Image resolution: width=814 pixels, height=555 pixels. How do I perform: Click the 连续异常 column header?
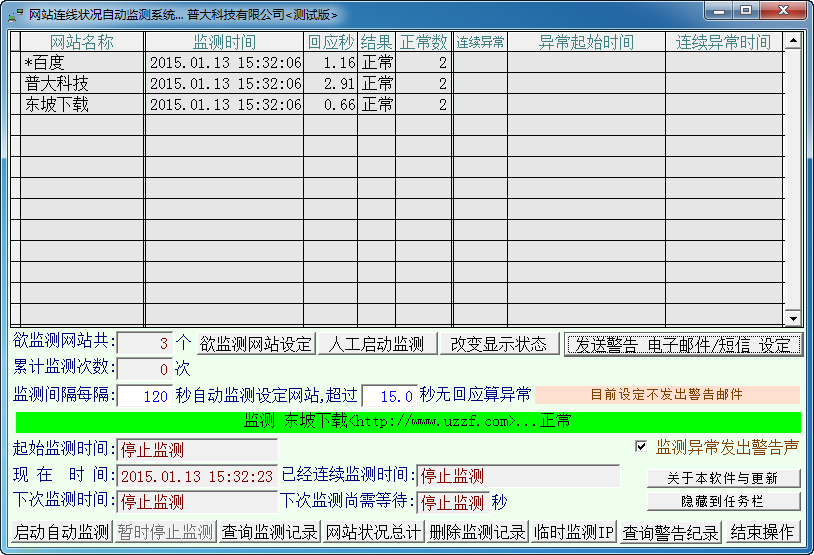point(480,42)
